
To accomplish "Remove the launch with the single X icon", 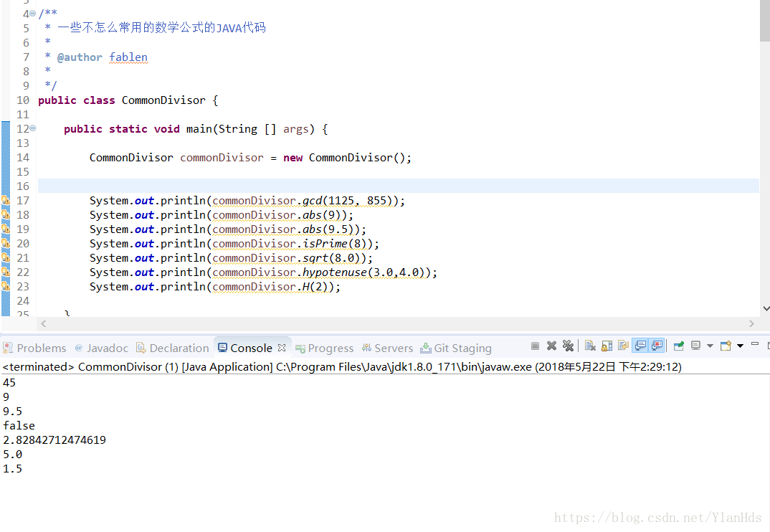I will [x=551, y=346].
